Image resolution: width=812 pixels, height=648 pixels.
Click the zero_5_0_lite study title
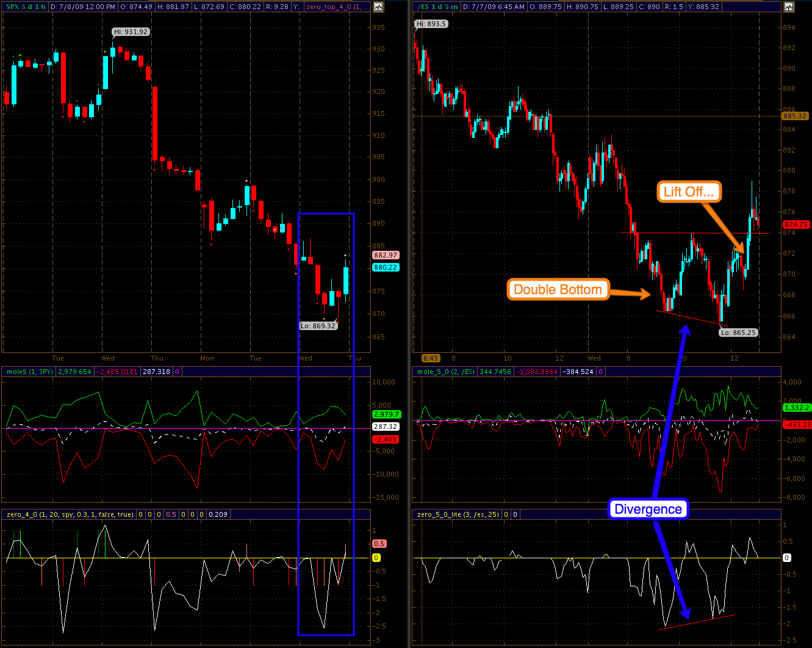[456, 514]
